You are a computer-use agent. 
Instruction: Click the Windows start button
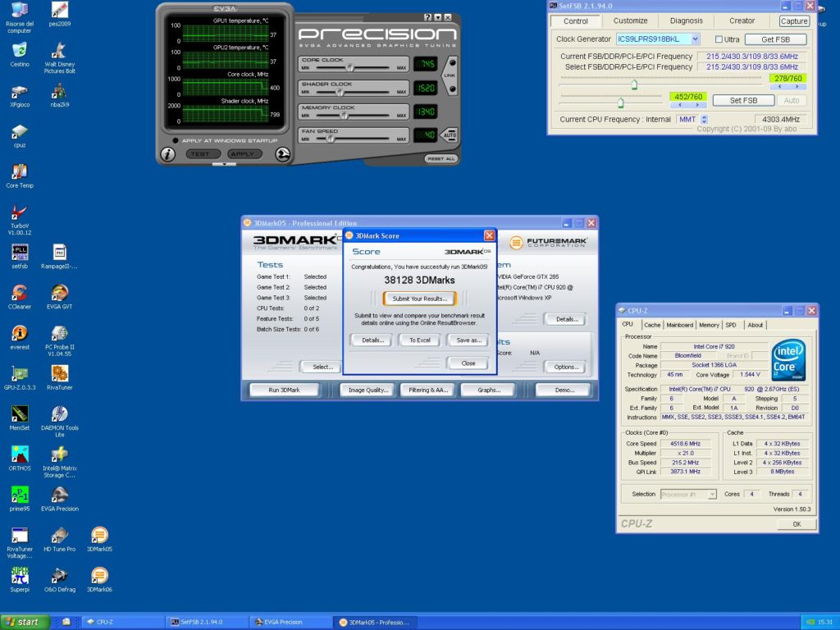(x=25, y=622)
